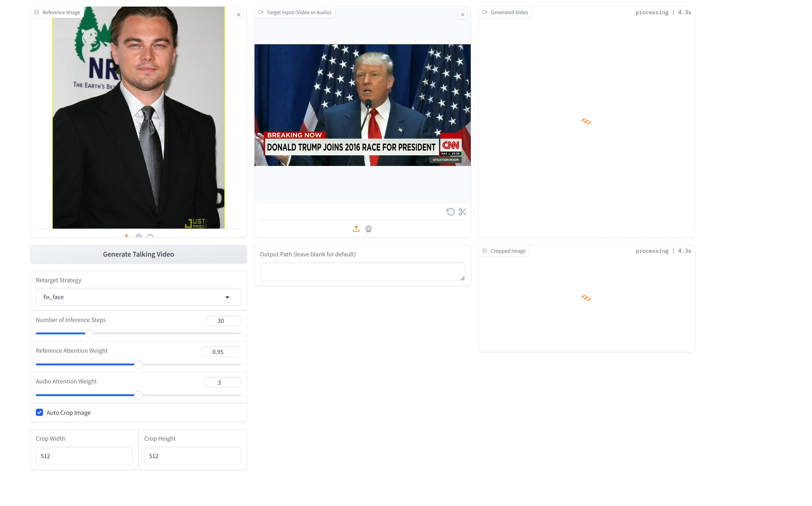Click the upload icon under reference image

[x=126, y=236]
